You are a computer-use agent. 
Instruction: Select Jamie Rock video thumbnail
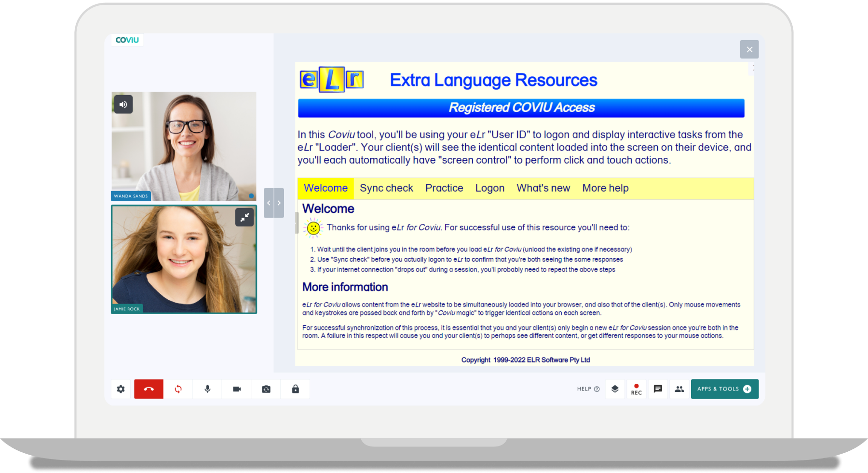(184, 259)
